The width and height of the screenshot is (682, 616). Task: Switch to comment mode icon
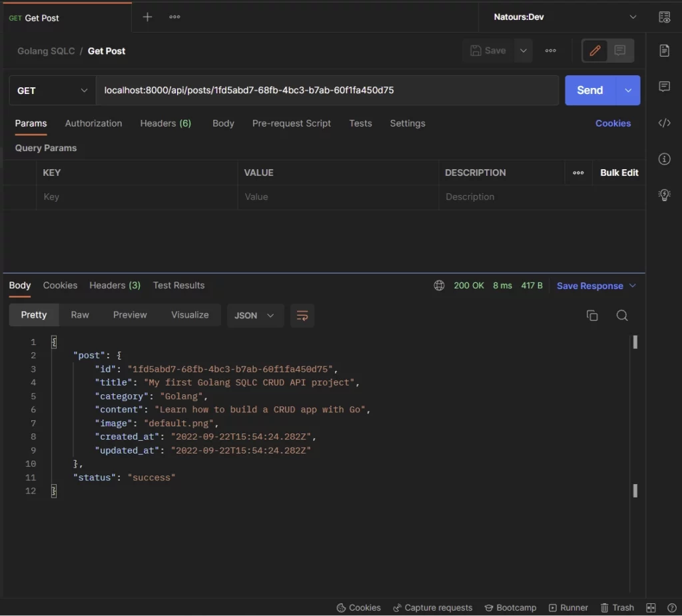coord(620,51)
